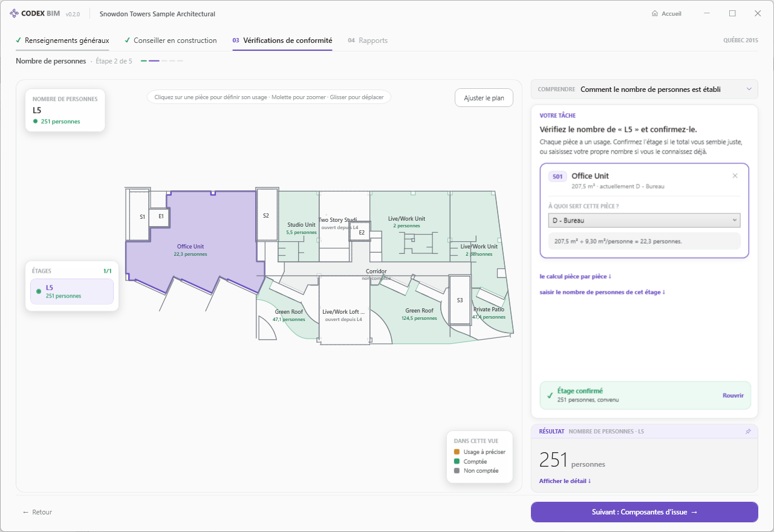
Task: Go back with the 'Retour' button
Action: [x=37, y=512]
